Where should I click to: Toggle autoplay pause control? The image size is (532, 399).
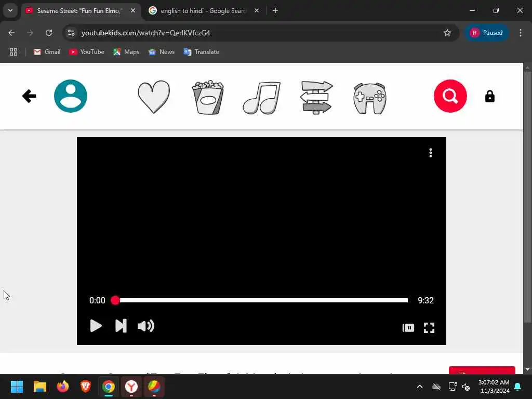tap(408, 328)
